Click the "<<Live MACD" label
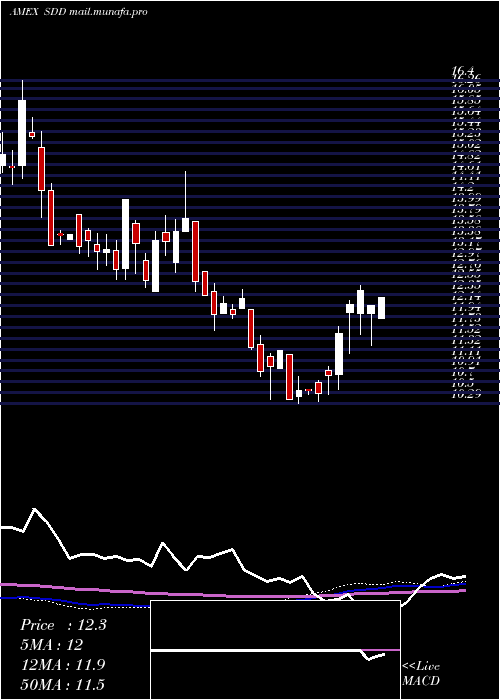500x700 pixels. (421, 674)
